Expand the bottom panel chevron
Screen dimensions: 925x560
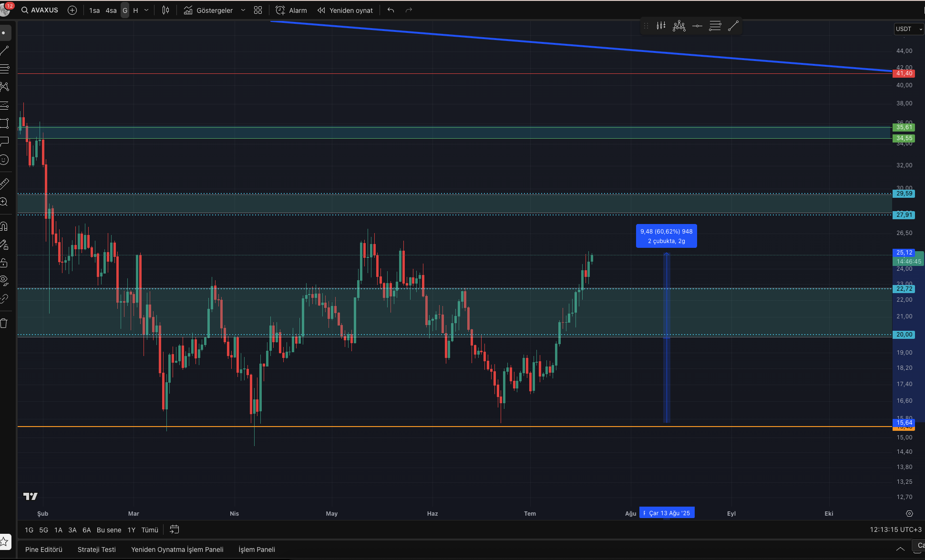click(900, 549)
